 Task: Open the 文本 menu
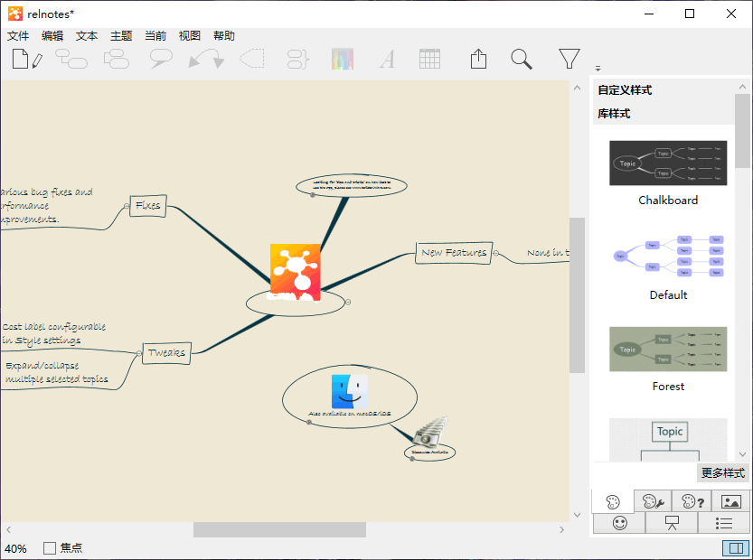pos(87,36)
